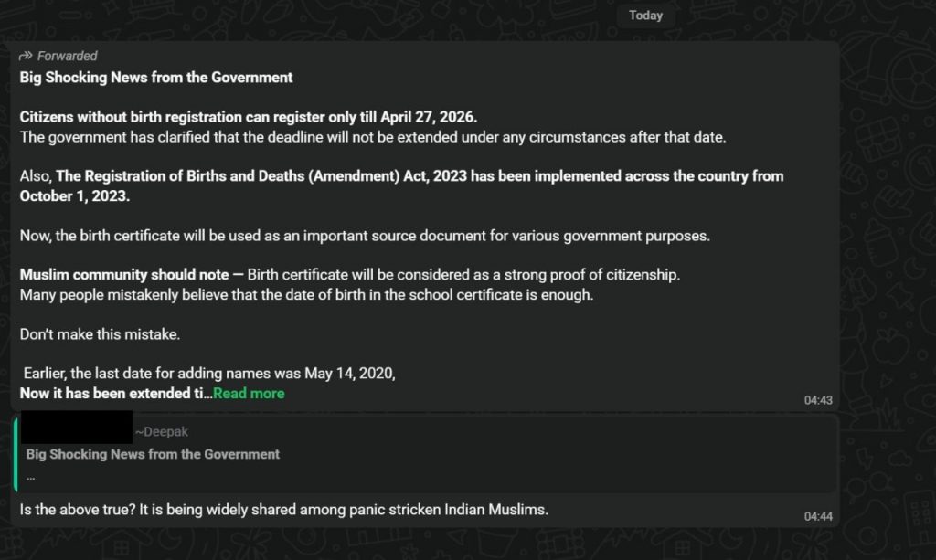The height and width of the screenshot is (560, 936).
Task: Click the green bar on quoted reply
Action: pyautogui.click(x=16, y=453)
